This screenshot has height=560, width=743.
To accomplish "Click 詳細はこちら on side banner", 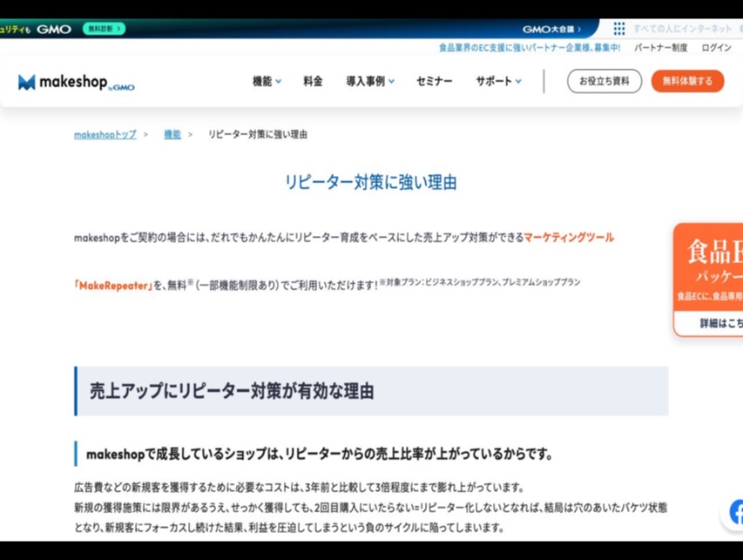I will [720, 323].
